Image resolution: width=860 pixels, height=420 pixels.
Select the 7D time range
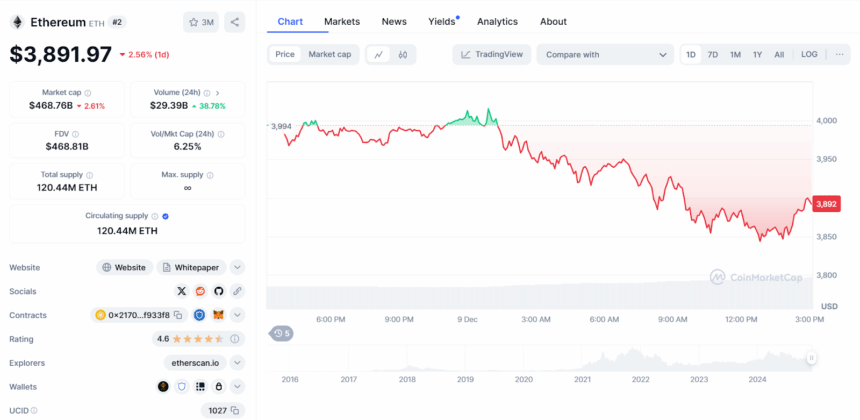coord(712,55)
